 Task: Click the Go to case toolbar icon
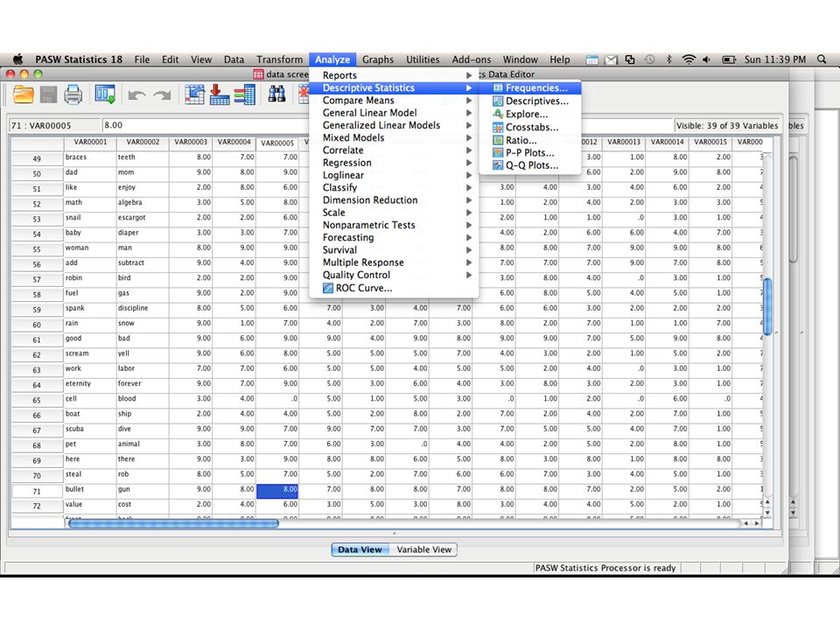pyautogui.click(x=194, y=94)
